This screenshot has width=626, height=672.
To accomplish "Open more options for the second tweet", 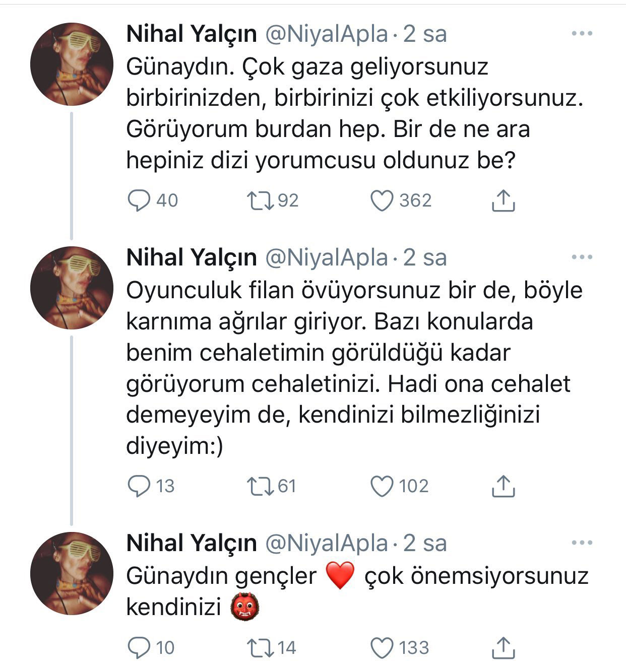I will 582,257.
